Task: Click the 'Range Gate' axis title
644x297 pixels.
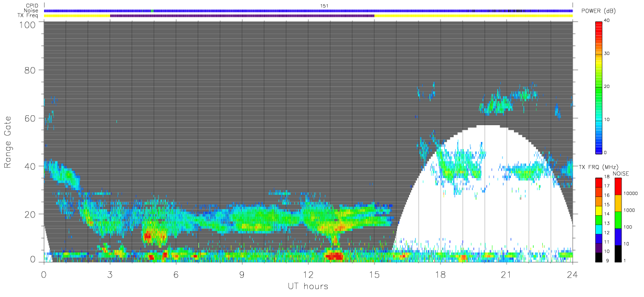Action: (8, 141)
